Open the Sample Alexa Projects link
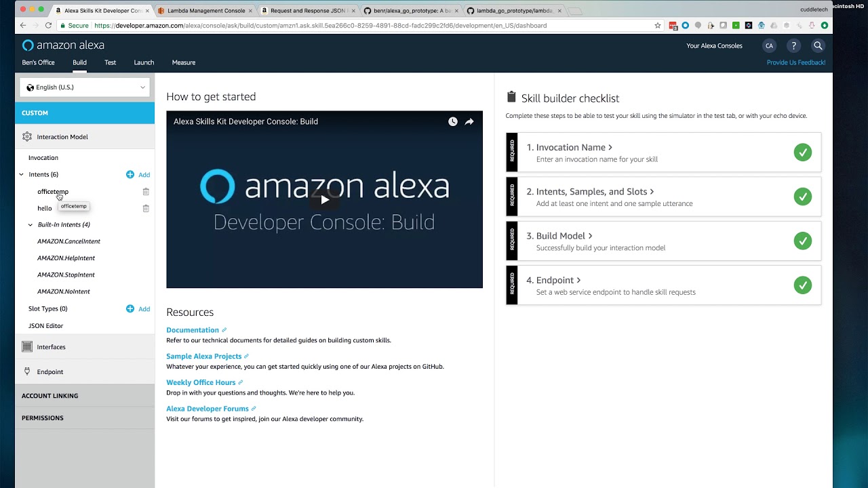 click(x=204, y=357)
